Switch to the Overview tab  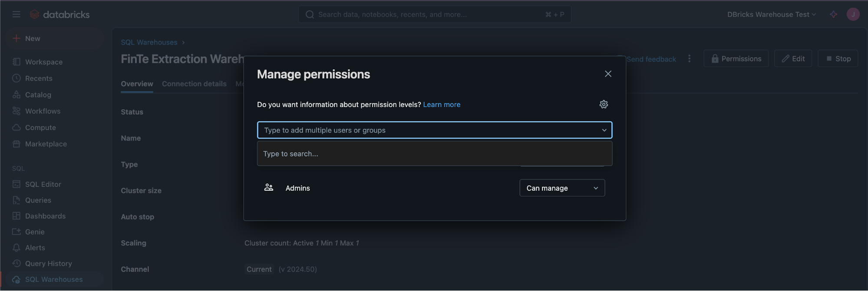pos(137,84)
